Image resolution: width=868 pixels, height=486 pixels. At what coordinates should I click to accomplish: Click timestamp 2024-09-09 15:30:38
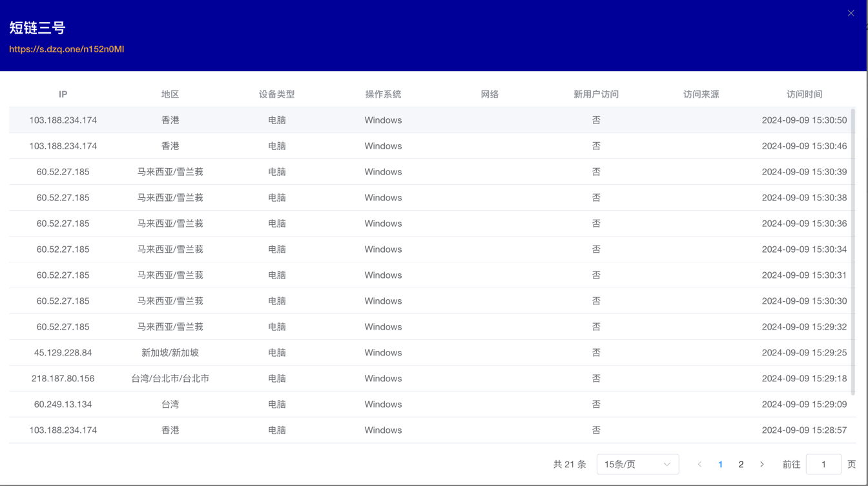point(804,198)
